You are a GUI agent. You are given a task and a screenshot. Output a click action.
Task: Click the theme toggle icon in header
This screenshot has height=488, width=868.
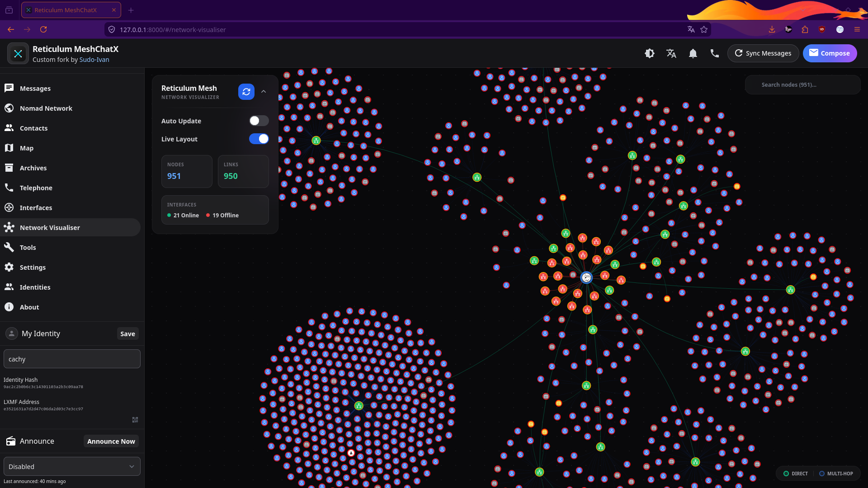tap(650, 53)
